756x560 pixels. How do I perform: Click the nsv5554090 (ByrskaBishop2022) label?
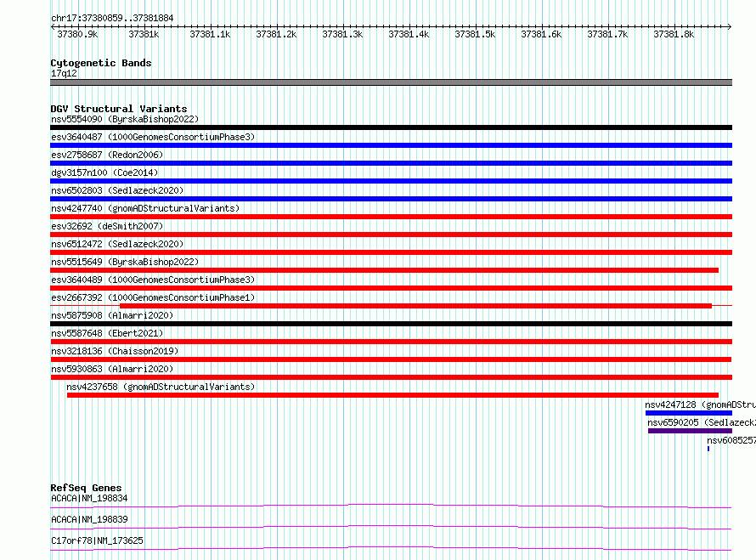coord(125,119)
